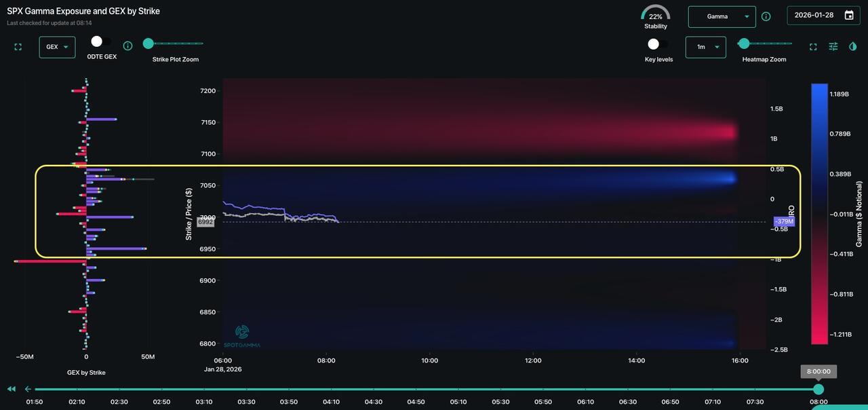This screenshot has height=410, width=868.
Task: Toggle the color contrast droplet icon
Action: pyautogui.click(x=853, y=46)
